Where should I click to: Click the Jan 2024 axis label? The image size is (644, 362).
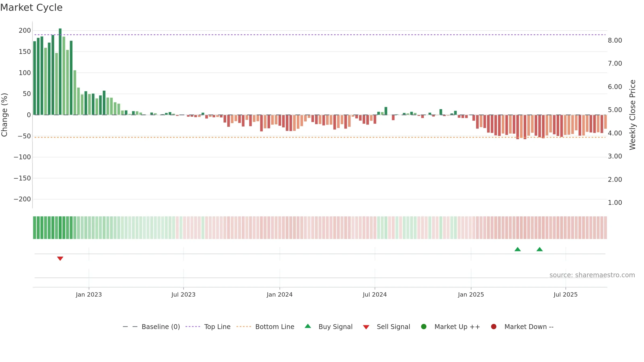280,295
